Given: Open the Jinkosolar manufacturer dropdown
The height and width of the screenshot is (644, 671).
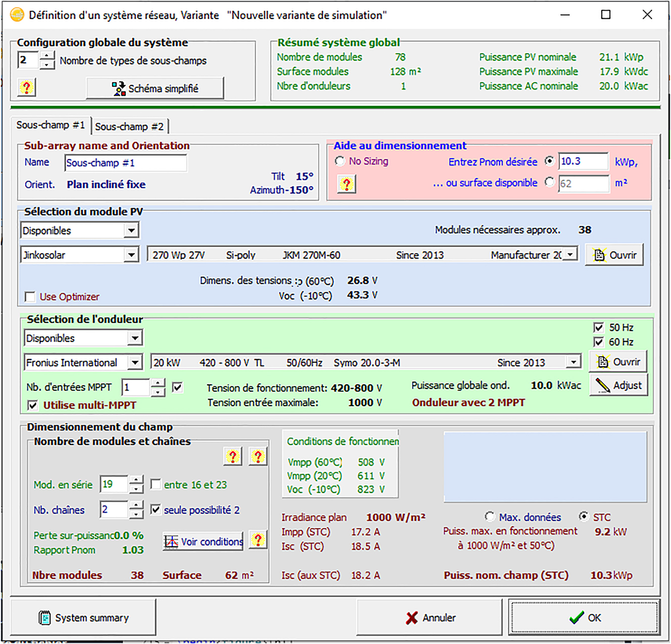Looking at the screenshot, I should 131,255.
